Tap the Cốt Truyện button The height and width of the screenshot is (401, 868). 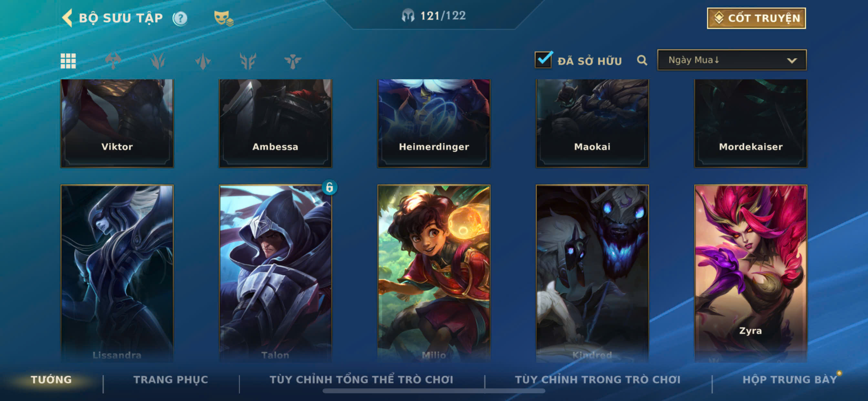[756, 18]
